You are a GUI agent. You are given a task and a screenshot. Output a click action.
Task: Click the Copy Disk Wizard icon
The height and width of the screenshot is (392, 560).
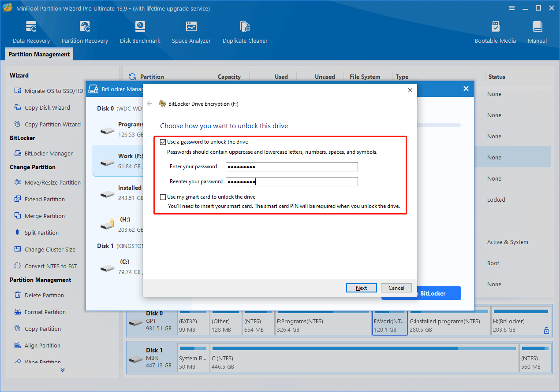(18, 107)
